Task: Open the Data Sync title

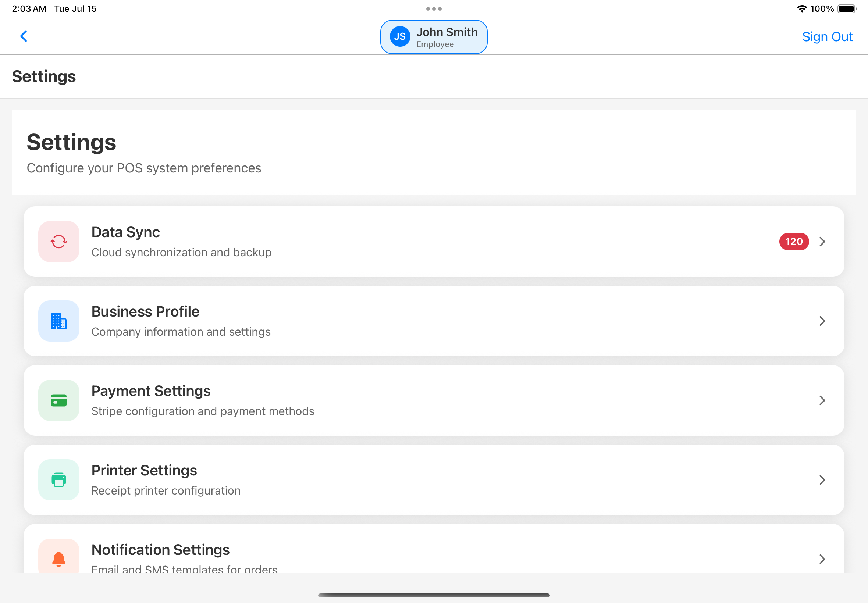Action: point(125,232)
